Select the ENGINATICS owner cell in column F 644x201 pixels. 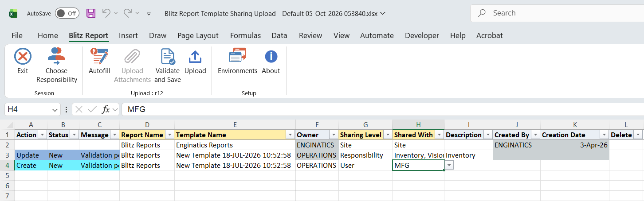pyautogui.click(x=317, y=145)
